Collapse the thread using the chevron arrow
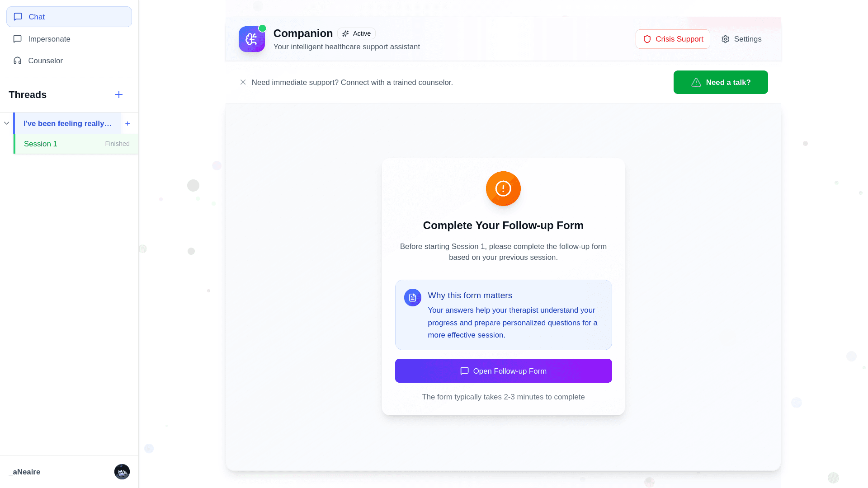Screen dimensions: 868x488 [x=7, y=123]
